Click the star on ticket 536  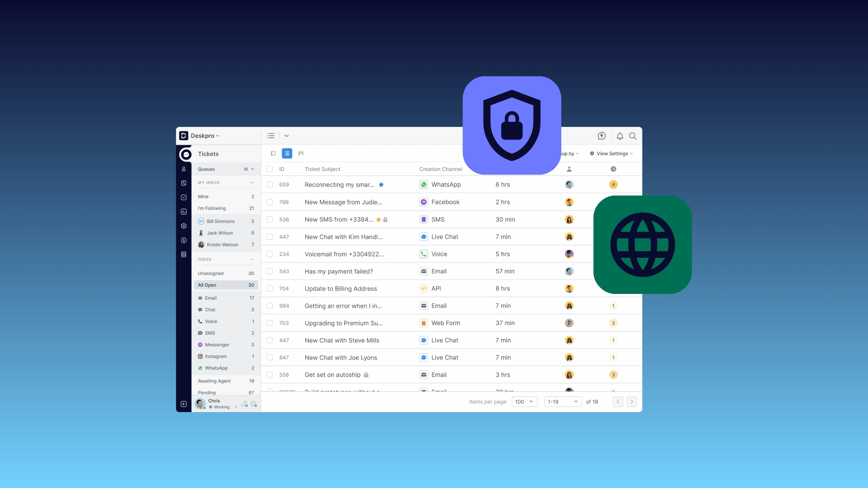379,219
